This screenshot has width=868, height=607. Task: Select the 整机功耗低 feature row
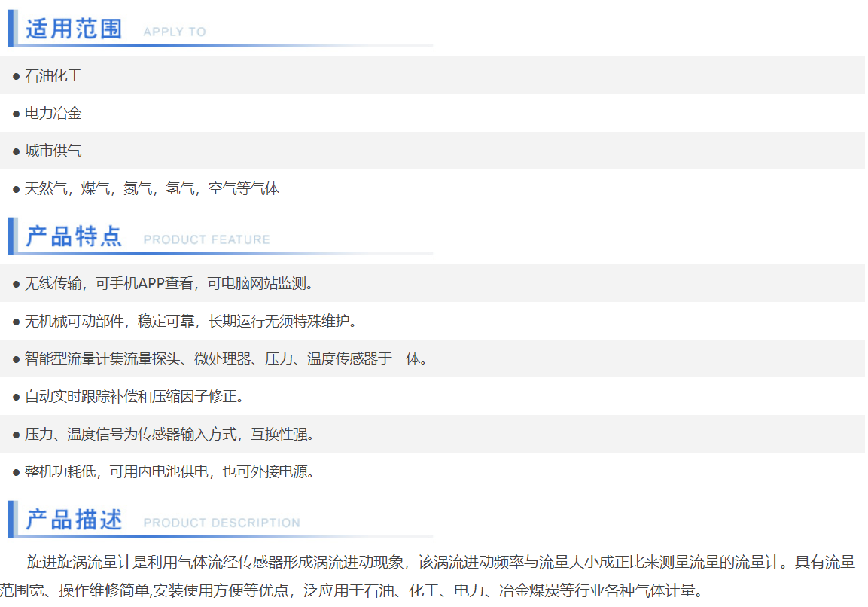click(169, 472)
